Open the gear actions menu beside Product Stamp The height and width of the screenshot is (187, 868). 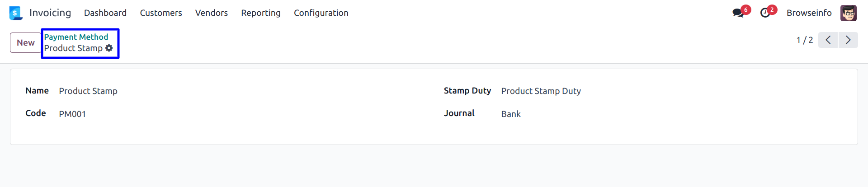pos(109,48)
